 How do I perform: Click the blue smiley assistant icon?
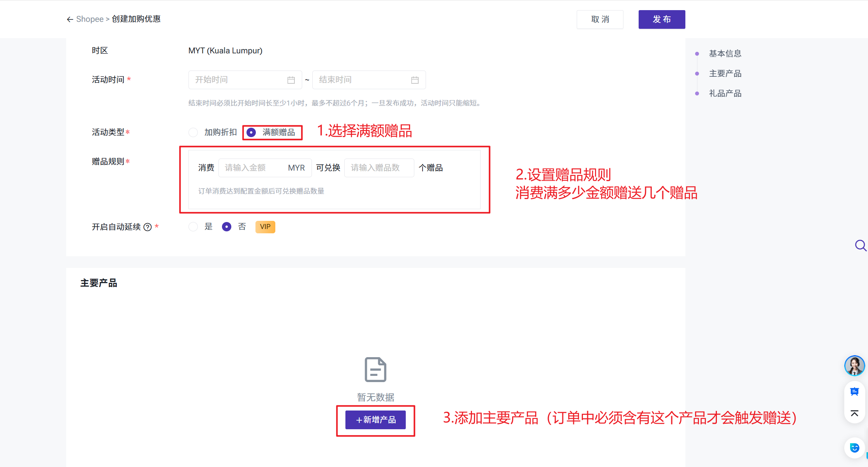tap(854, 448)
